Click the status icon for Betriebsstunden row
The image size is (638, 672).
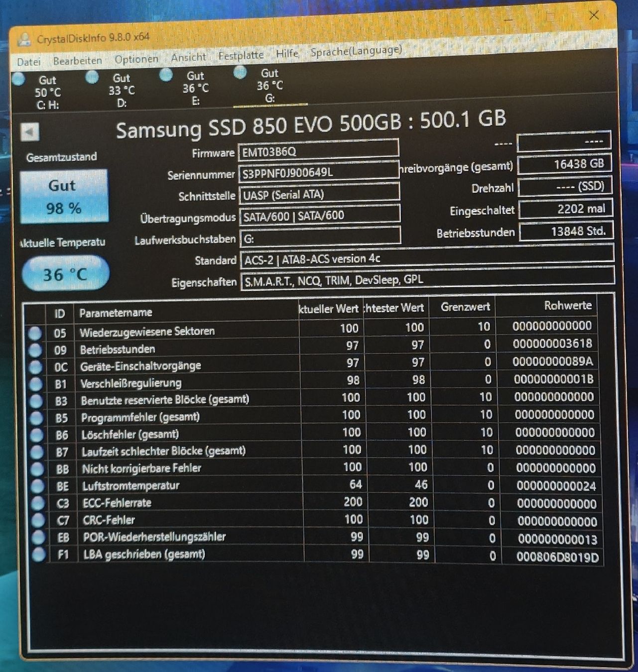coord(35,350)
